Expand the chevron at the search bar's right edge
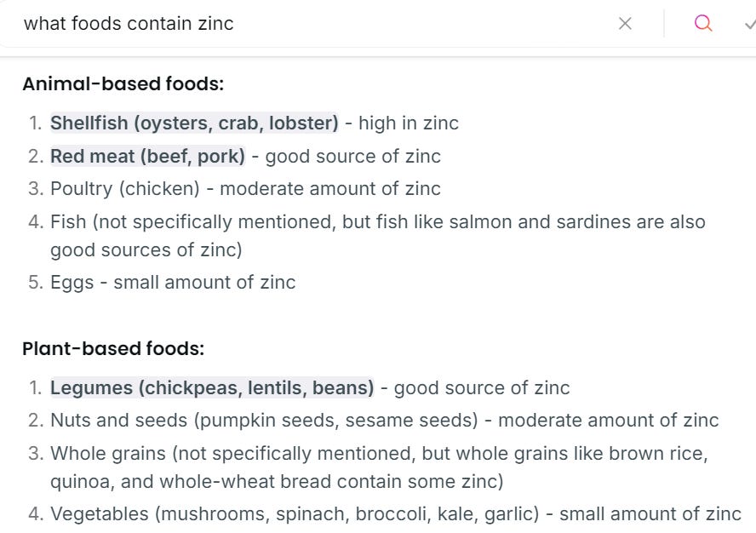The width and height of the screenshot is (756, 533). [749, 24]
